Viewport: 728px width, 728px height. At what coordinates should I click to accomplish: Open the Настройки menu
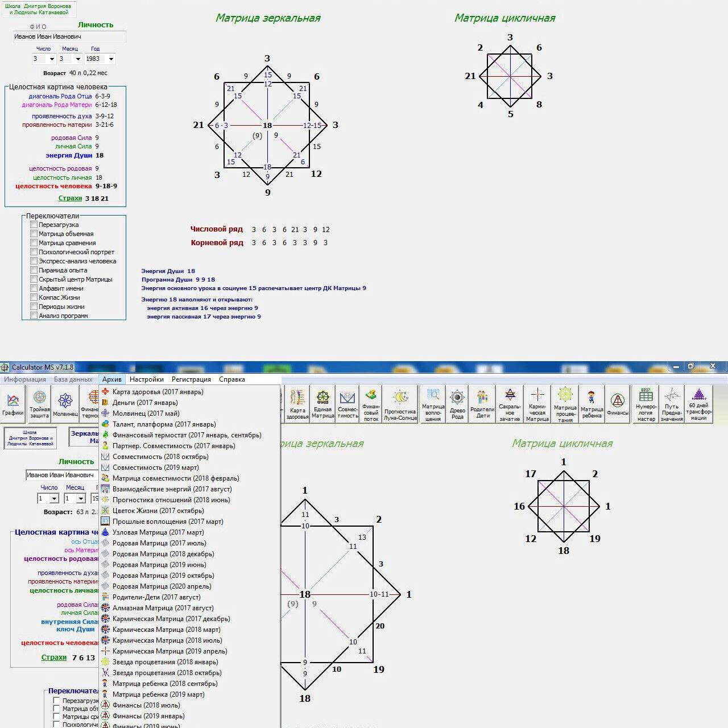coord(146,379)
